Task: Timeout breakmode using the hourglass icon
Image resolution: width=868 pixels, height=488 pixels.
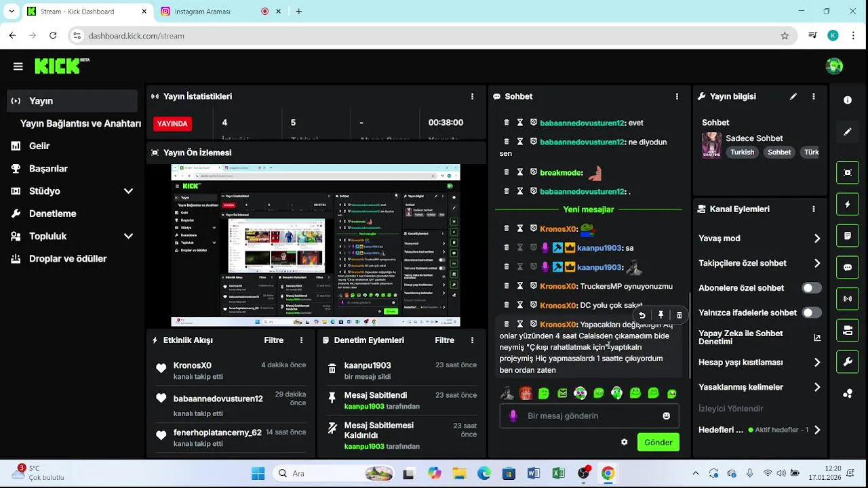Action: (x=520, y=173)
